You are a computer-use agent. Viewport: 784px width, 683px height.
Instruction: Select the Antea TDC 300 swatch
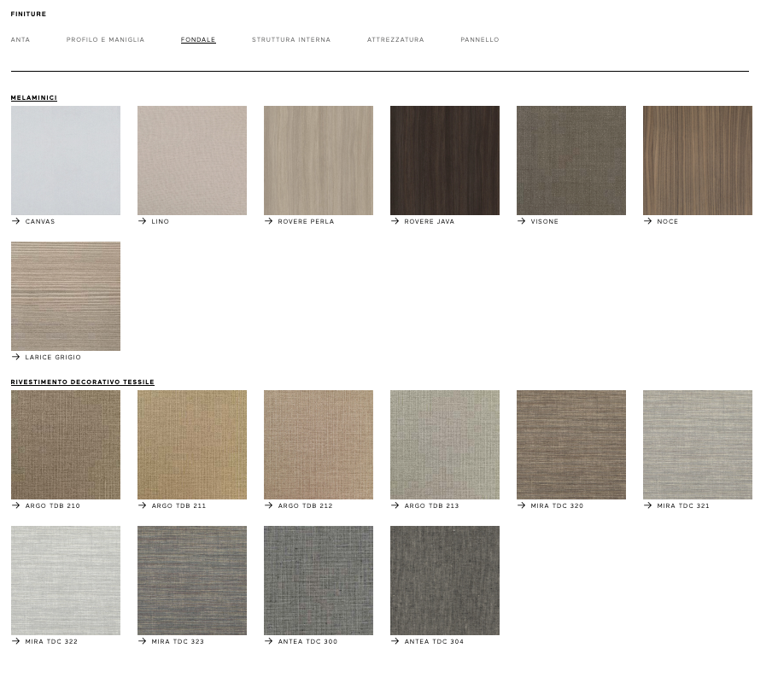point(319,581)
